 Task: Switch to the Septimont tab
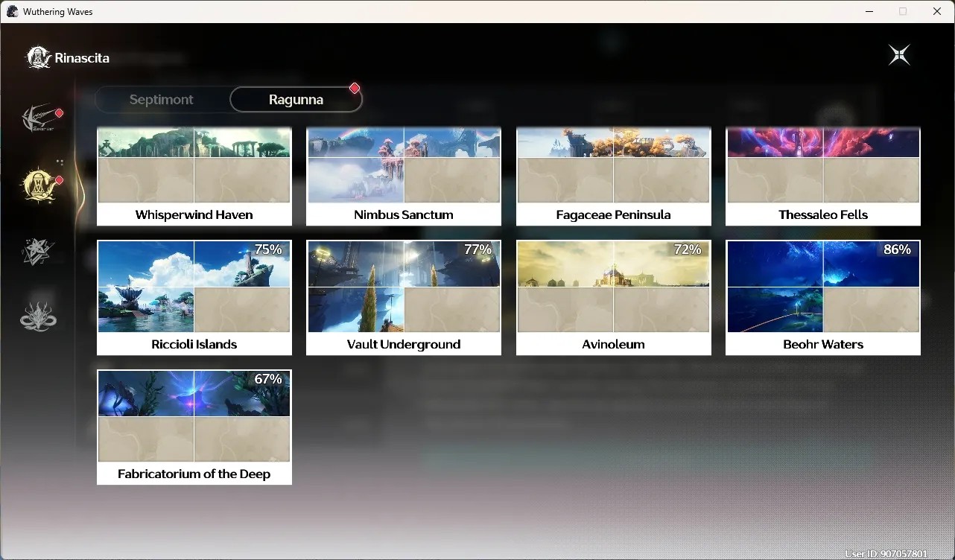click(162, 100)
